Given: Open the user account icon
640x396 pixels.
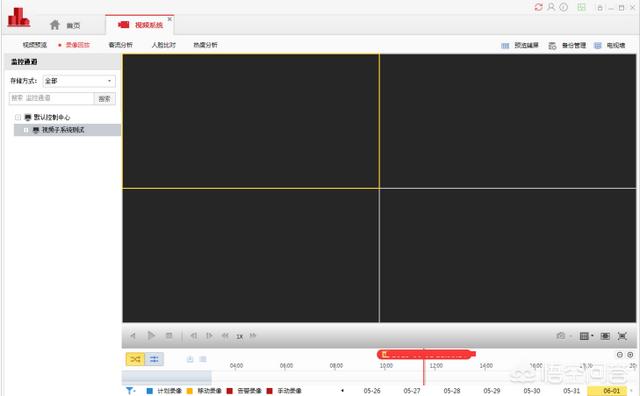Looking at the screenshot, I should [x=551, y=7].
